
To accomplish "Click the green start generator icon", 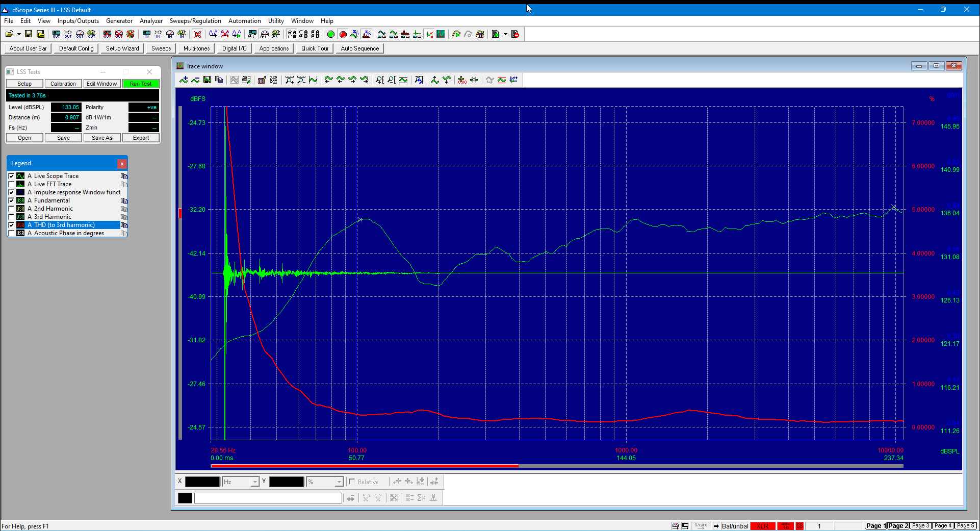I will pos(331,34).
